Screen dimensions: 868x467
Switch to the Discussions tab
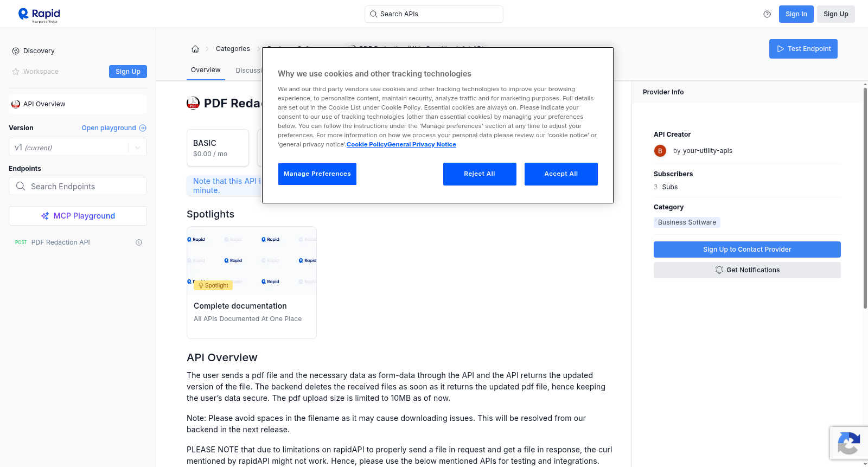click(248, 71)
